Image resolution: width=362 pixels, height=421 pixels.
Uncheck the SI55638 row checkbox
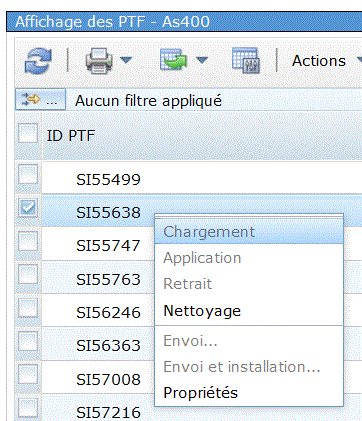click(28, 208)
